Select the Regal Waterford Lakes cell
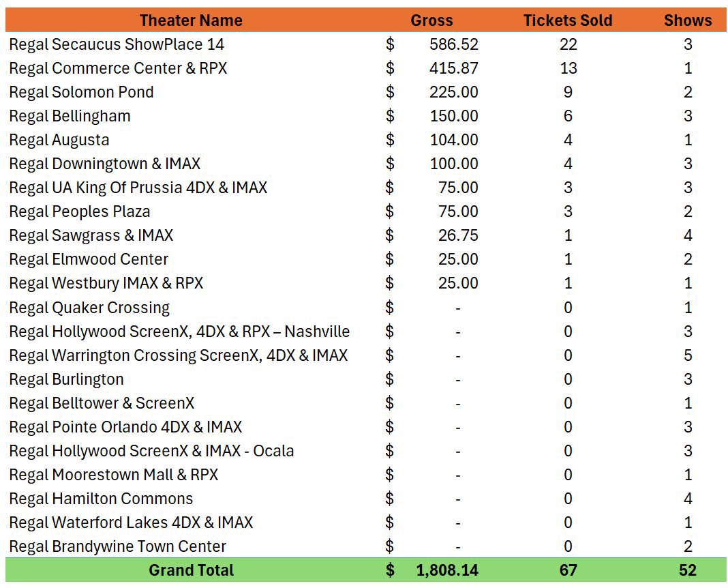This screenshot has width=728, height=588. [x=131, y=523]
